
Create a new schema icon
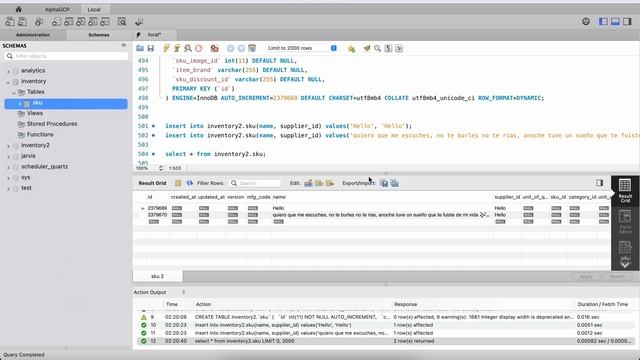[x=56, y=22]
